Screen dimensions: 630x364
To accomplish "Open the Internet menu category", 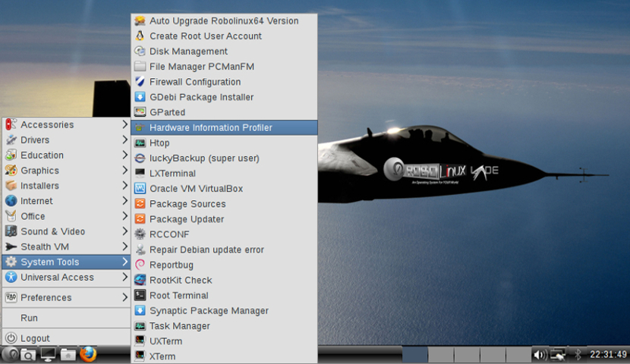I will [36, 201].
